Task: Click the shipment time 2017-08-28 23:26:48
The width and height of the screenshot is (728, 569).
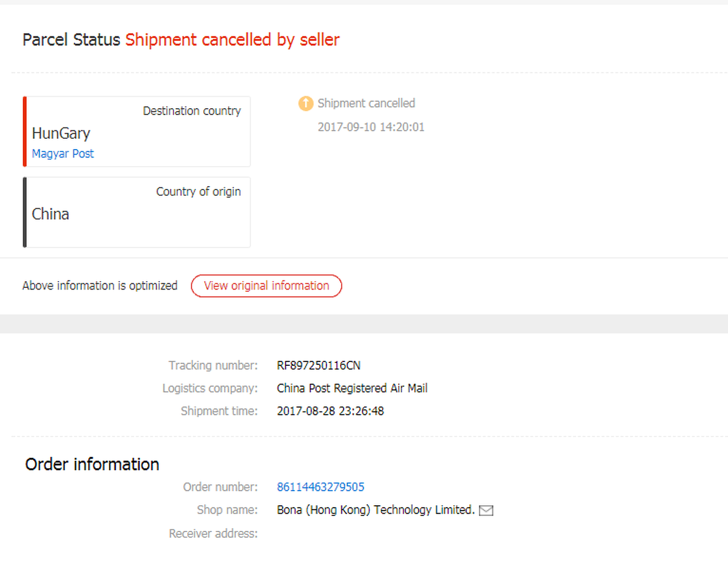Action: (x=330, y=411)
